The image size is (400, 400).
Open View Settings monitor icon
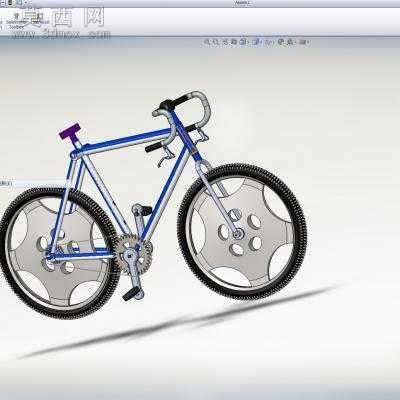304,42
